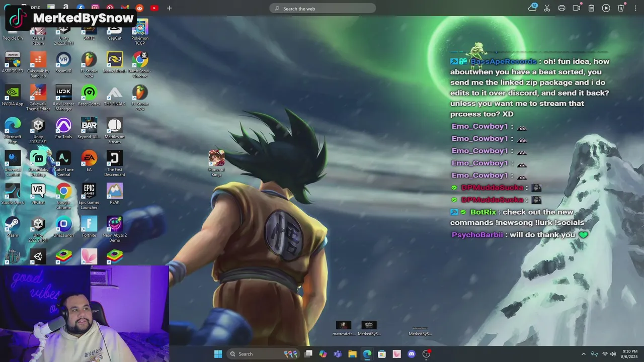Open OneLaunch desktop shortcut
This screenshot has width=644, height=362.
coord(64,227)
